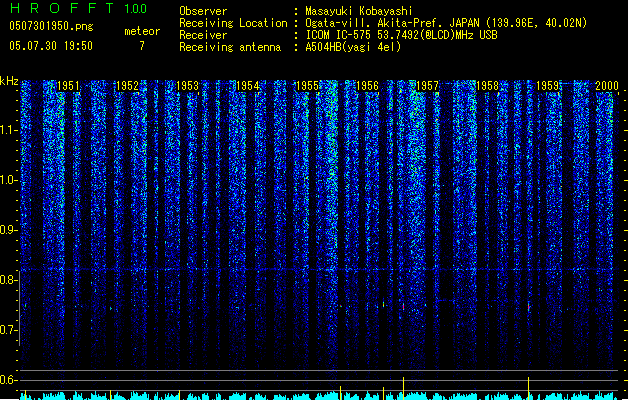
Task: Click the ICOM IC-575 receiver text
Action: 401,35
